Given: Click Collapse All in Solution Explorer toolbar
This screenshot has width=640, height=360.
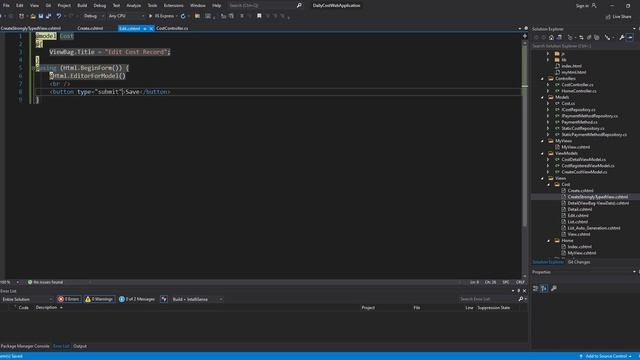Looking at the screenshot, I should point(589,37).
